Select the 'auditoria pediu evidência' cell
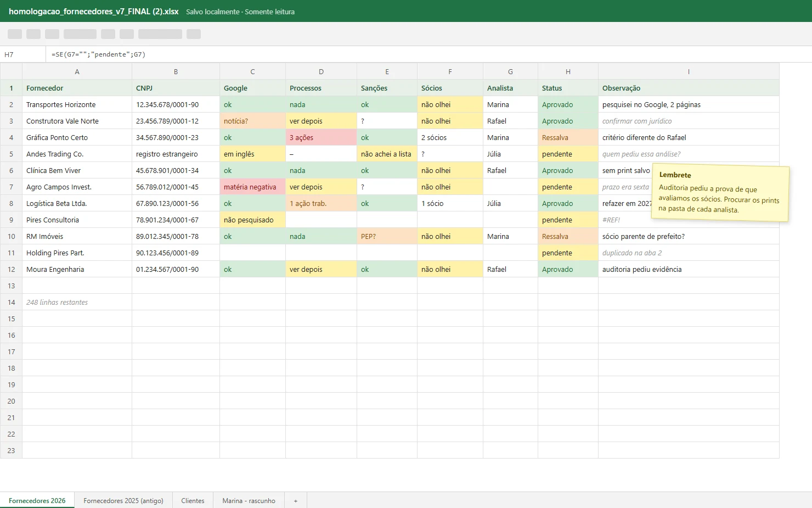Image resolution: width=812 pixels, height=508 pixels. point(689,269)
